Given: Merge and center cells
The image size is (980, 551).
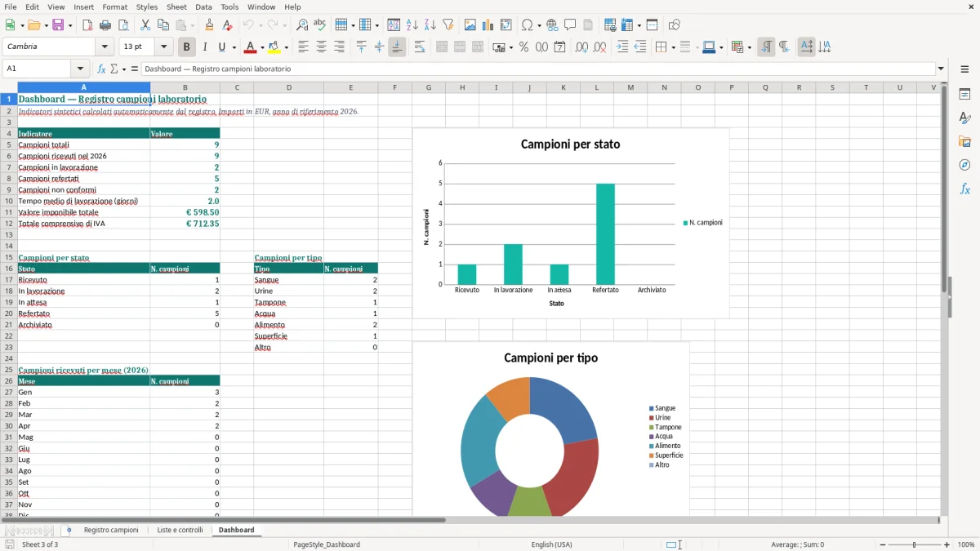Looking at the screenshot, I should [442, 47].
